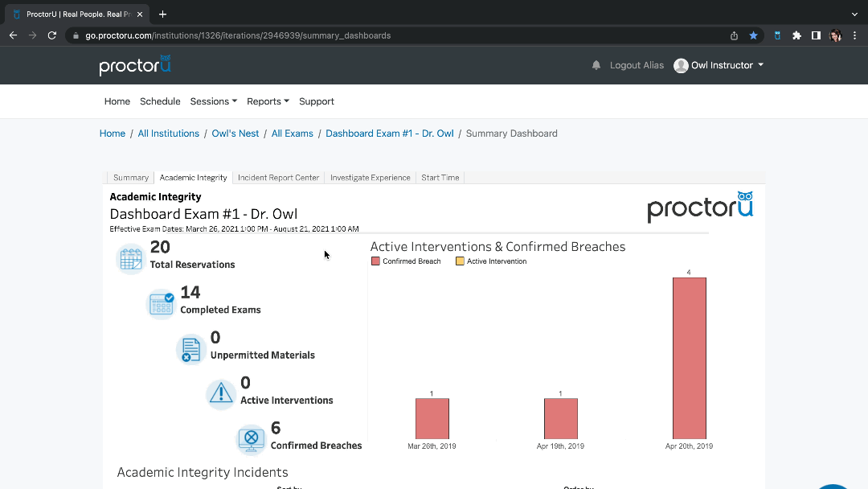Follow the Home breadcrumb link

coord(113,134)
